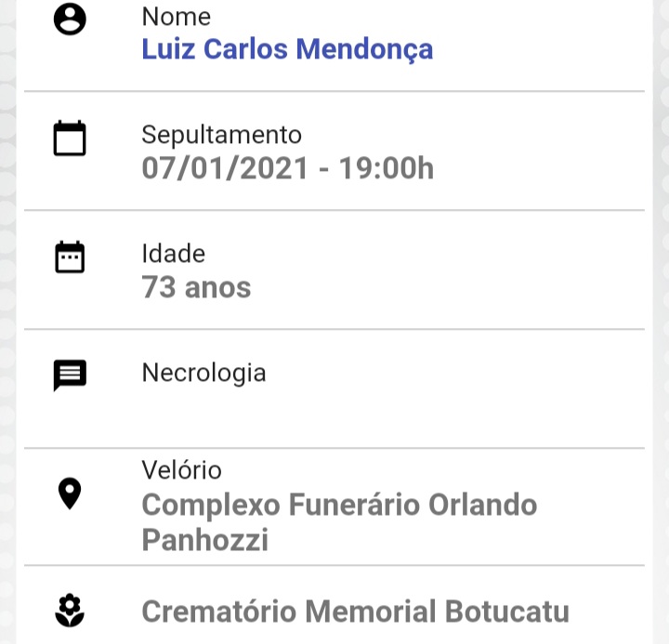
Task: Select the Idade label
Action: [x=173, y=254]
